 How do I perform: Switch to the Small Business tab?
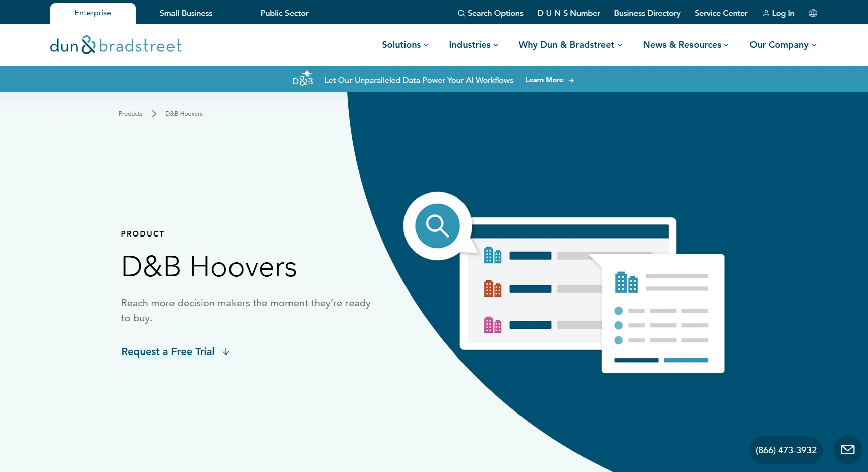186,13
